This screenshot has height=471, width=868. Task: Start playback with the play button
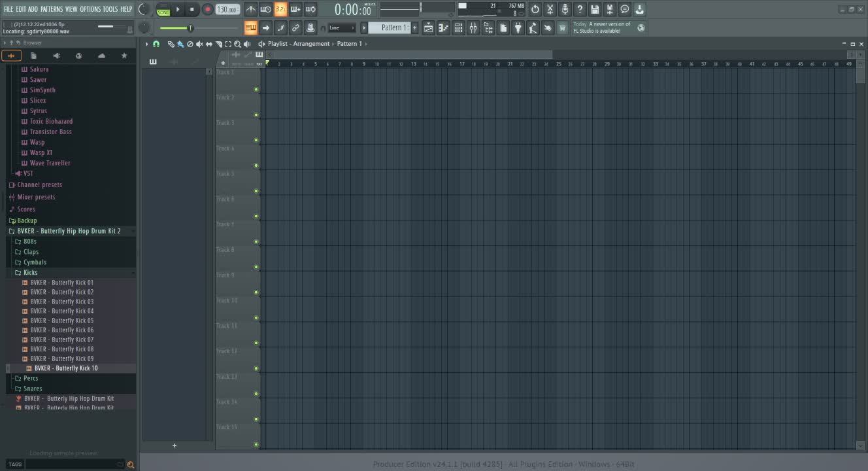tap(178, 9)
